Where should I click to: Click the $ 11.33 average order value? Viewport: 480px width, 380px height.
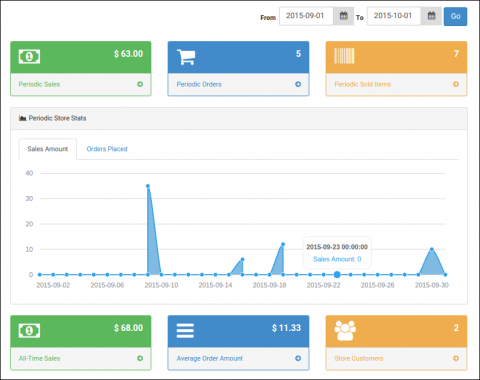pos(286,328)
